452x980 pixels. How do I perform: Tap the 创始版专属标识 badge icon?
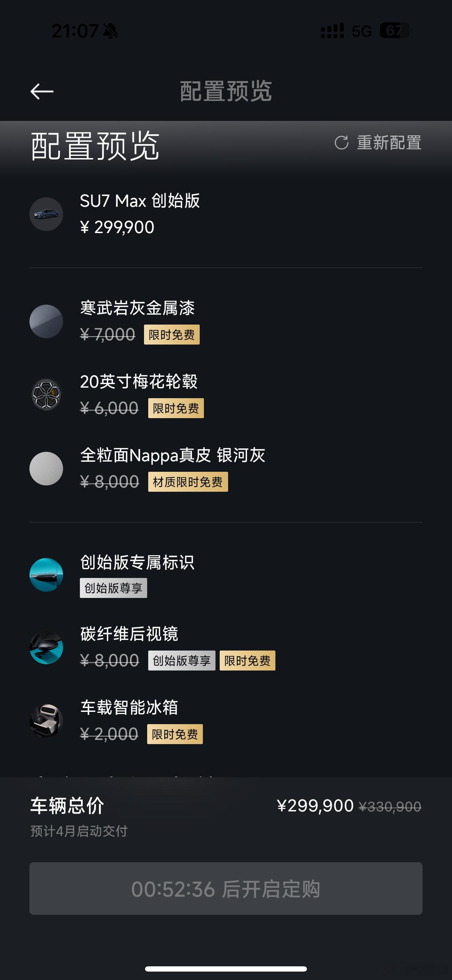pos(46,575)
